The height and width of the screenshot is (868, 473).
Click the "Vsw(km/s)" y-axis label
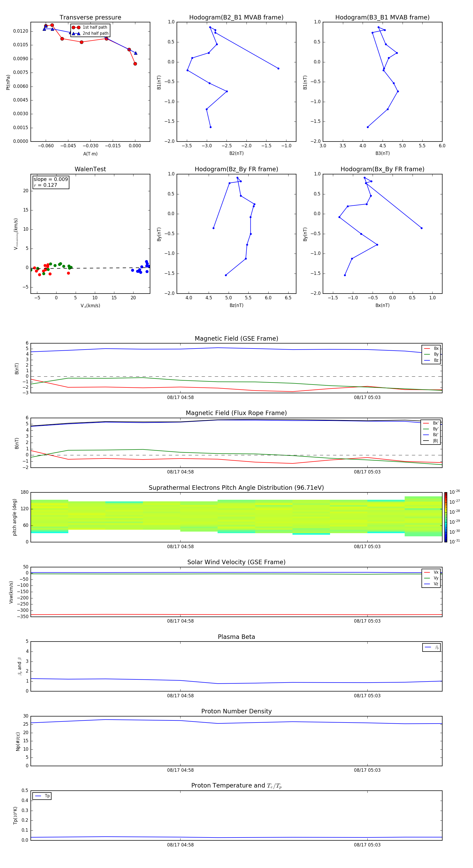pos(11,592)
